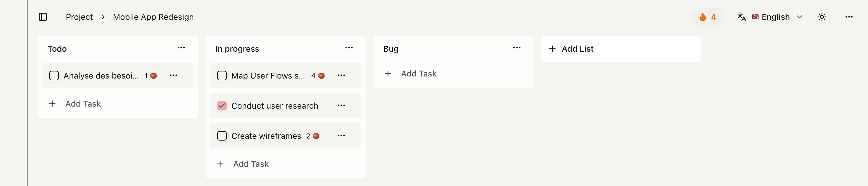Toggle the sidebar panel icon
This screenshot has width=868, height=186.
click(43, 17)
